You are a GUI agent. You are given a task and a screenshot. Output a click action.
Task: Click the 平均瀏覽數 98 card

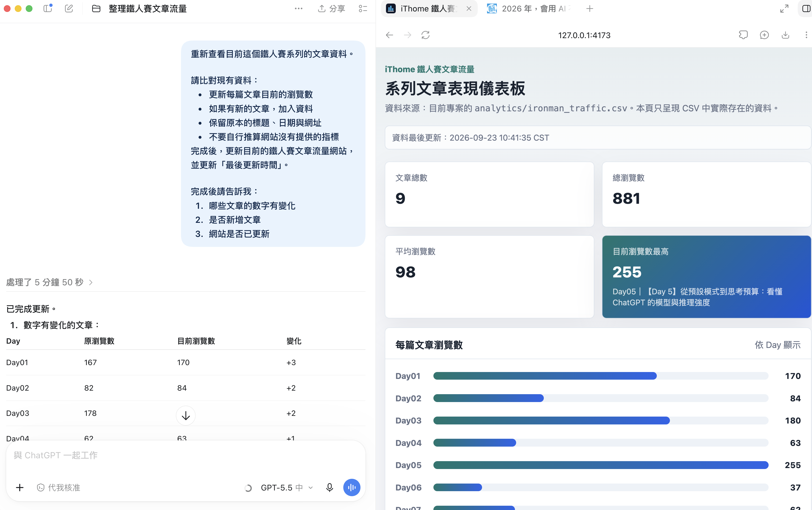pyautogui.click(x=489, y=277)
